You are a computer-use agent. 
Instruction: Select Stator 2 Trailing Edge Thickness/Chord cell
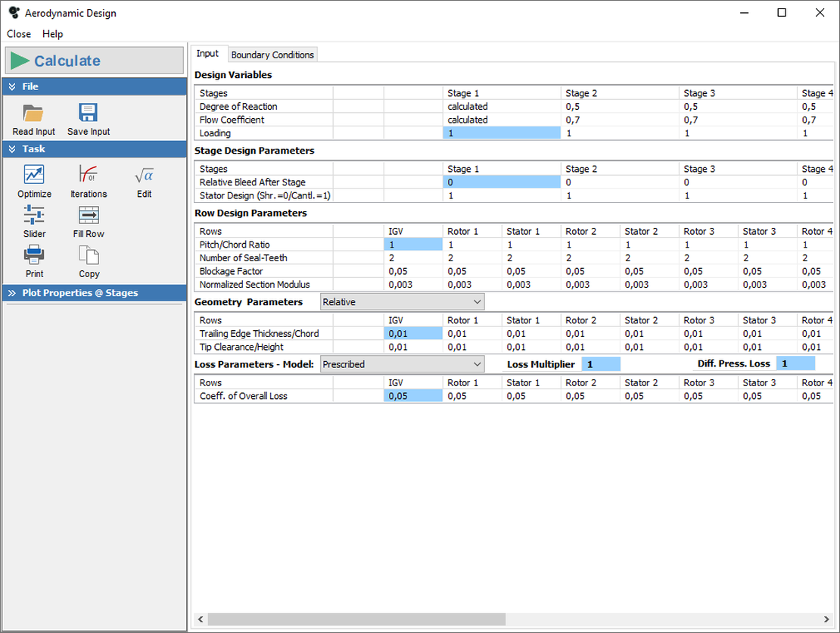pyautogui.click(x=649, y=333)
